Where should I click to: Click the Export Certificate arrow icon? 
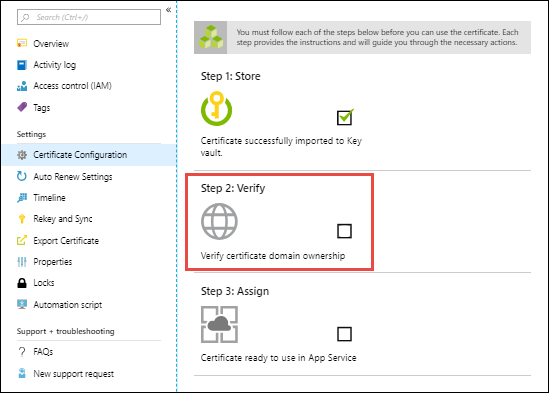click(22, 240)
